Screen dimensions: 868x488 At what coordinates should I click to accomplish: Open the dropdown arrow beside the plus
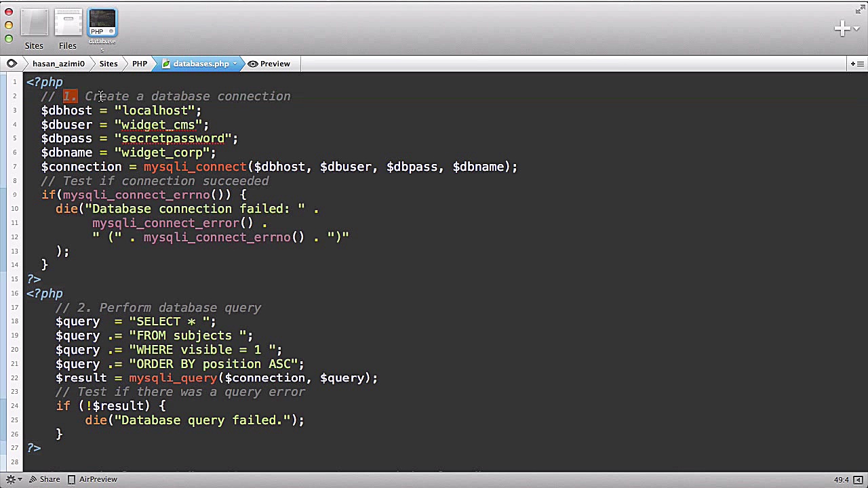[856, 28]
